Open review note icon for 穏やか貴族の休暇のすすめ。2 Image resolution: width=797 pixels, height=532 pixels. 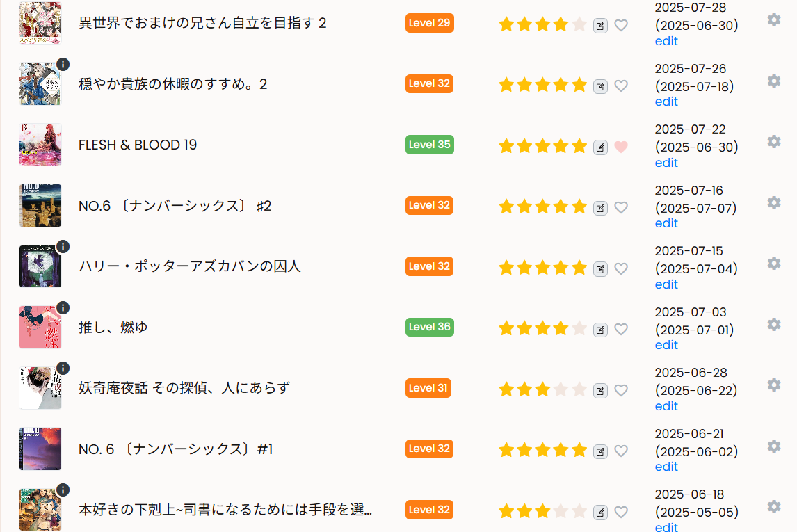pyautogui.click(x=600, y=86)
